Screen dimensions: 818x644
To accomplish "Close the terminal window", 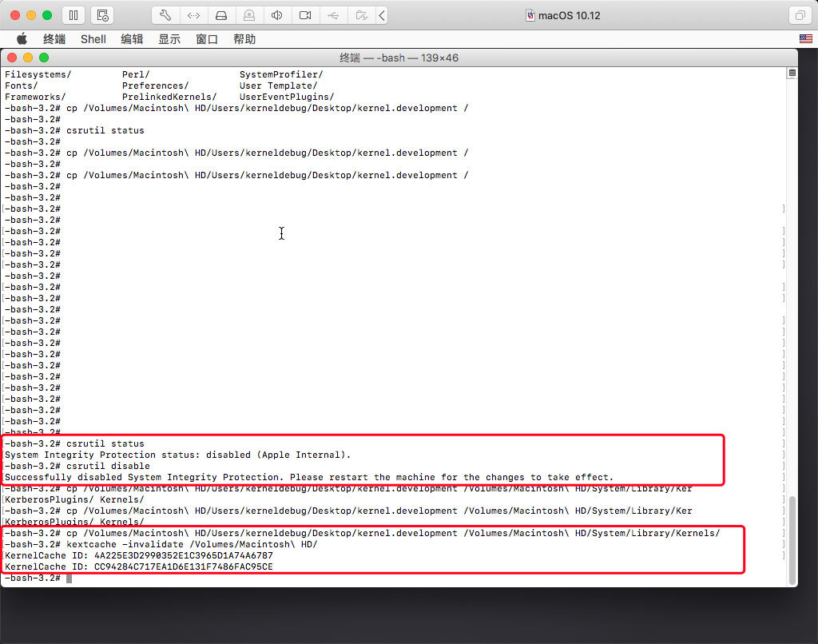I will tap(12, 58).
